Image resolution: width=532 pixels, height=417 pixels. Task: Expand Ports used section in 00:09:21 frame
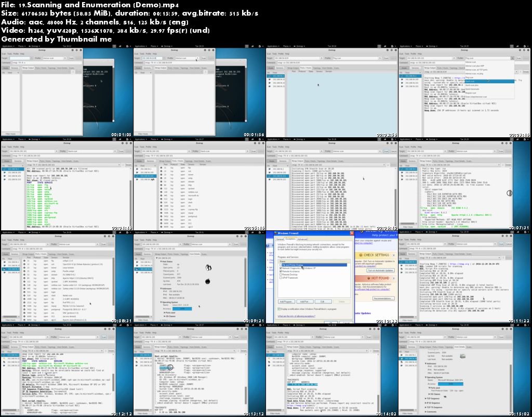pos(164,313)
